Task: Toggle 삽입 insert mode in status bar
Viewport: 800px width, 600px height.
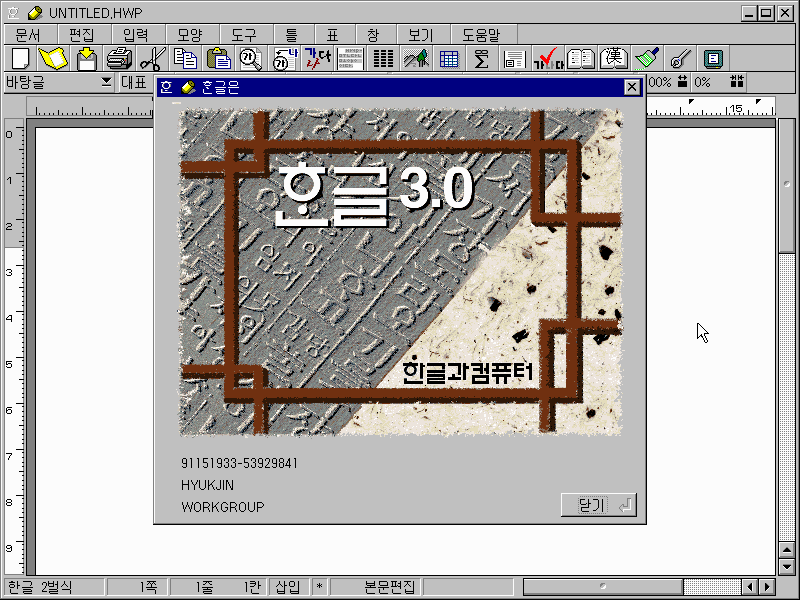Action: pyautogui.click(x=288, y=587)
